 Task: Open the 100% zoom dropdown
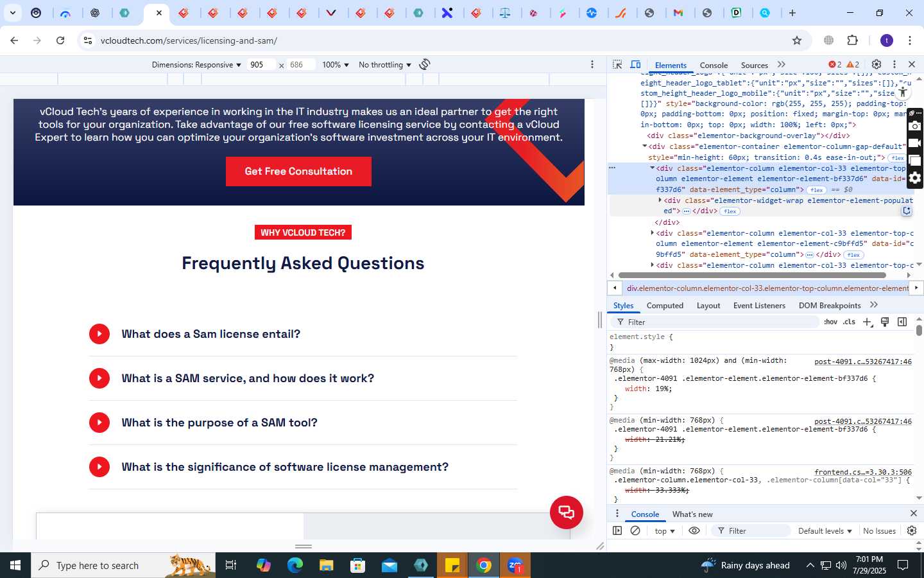pyautogui.click(x=336, y=65)
